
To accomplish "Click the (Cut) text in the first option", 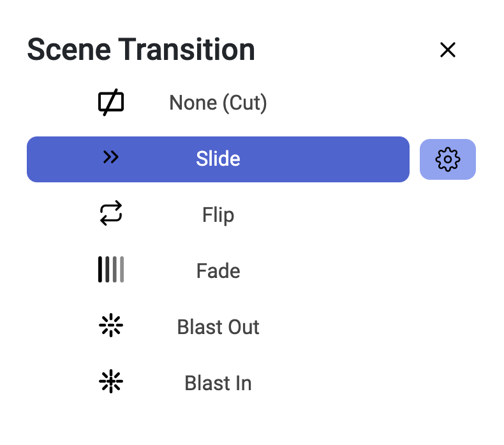I will [244, 103].
